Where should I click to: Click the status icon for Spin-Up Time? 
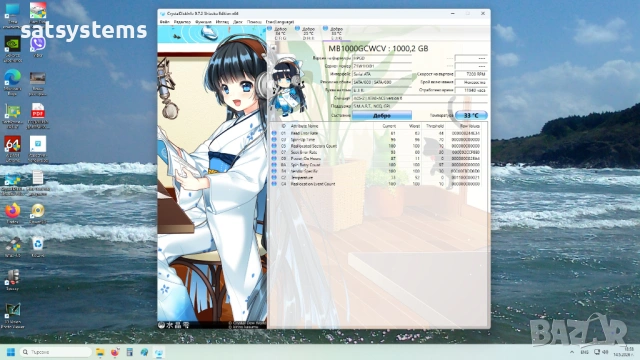(x=274, y=140)
